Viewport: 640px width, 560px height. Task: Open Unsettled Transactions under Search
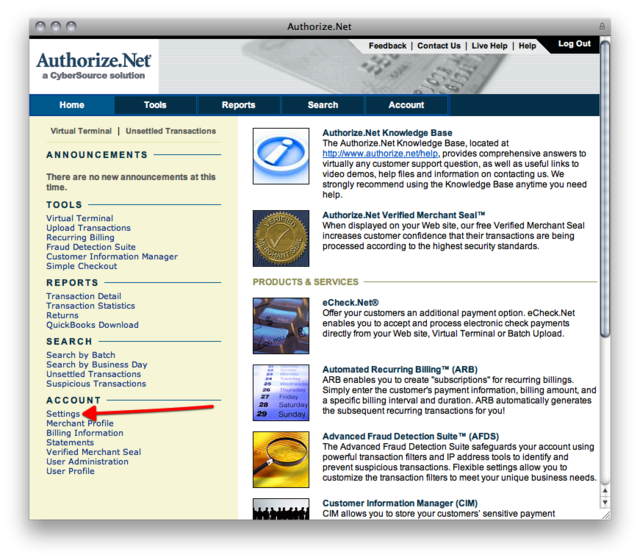[93, 374]
